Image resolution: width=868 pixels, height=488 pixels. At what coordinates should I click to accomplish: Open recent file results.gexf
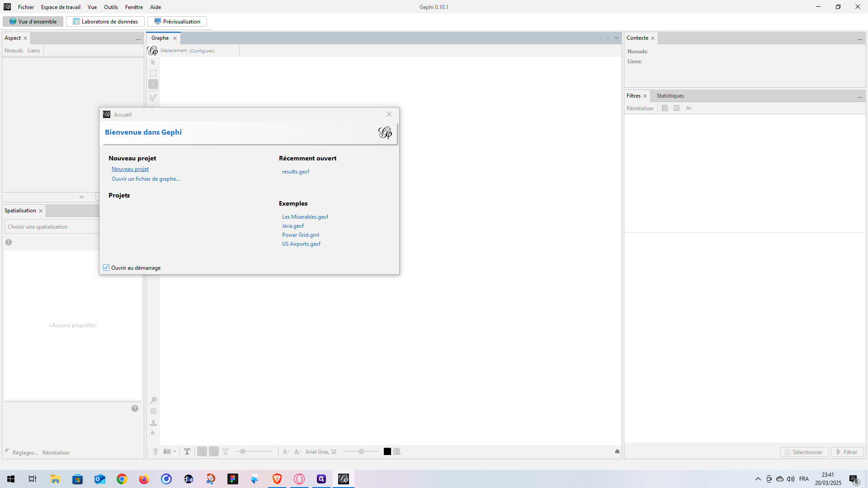(296, 172)
